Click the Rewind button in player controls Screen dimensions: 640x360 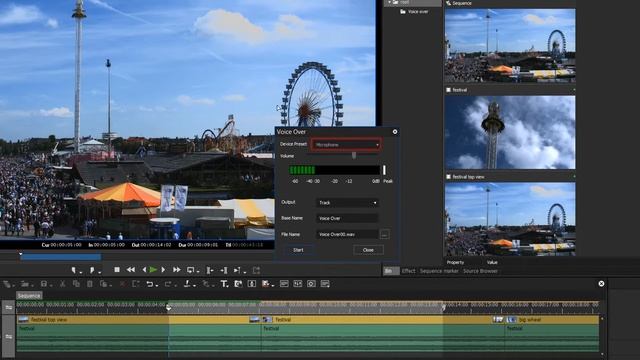tap(131, 270)
